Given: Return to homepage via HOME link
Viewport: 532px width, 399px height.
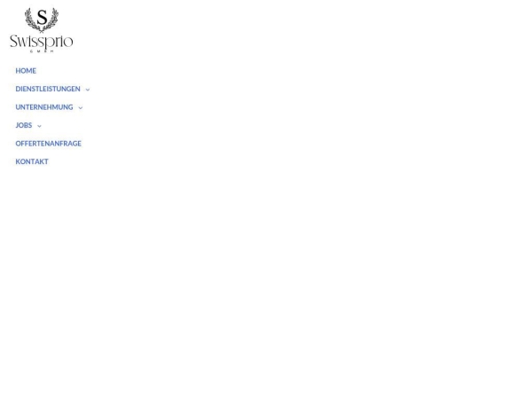Looking at the screenshot, I should click(x=26, y=71).
